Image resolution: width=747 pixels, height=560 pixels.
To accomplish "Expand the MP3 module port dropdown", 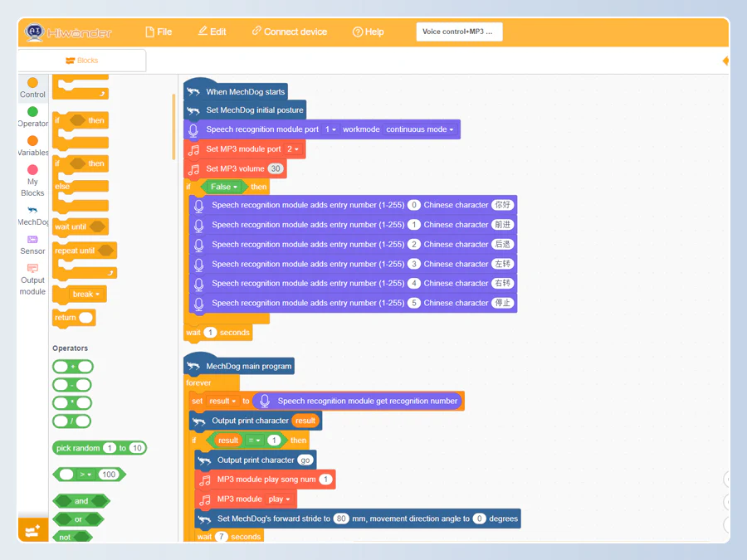I will point(293,149).
